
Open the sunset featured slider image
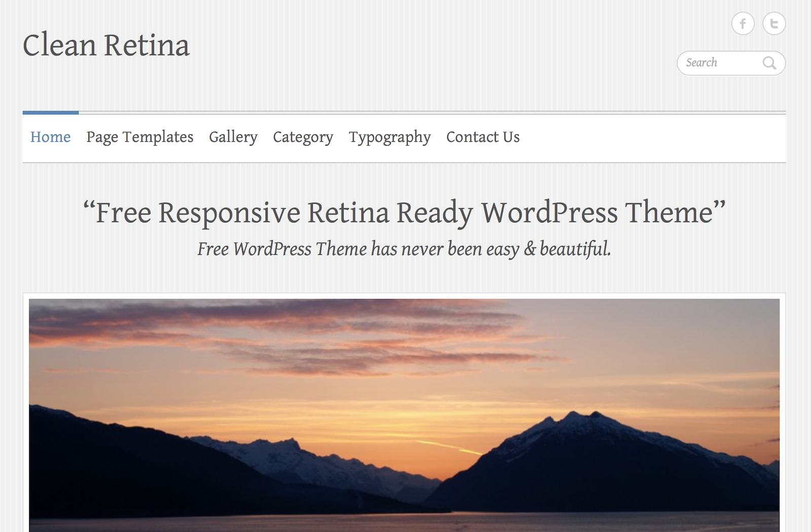[x=404, y=415]
